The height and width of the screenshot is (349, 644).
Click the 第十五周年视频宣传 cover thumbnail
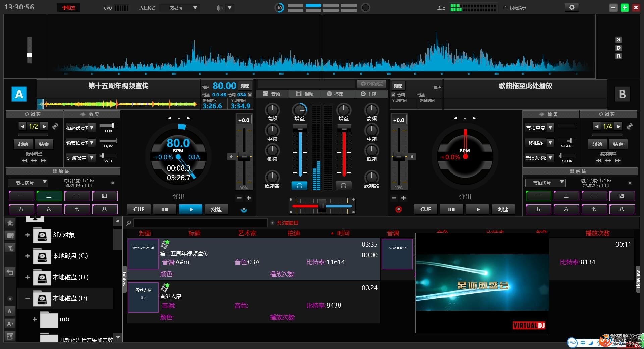143,254
